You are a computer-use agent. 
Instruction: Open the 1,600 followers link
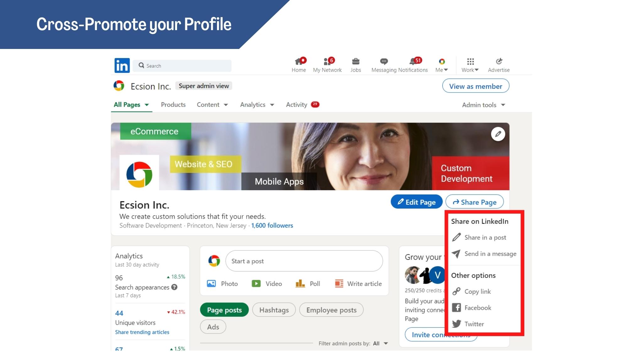click(x=272, y=226)
